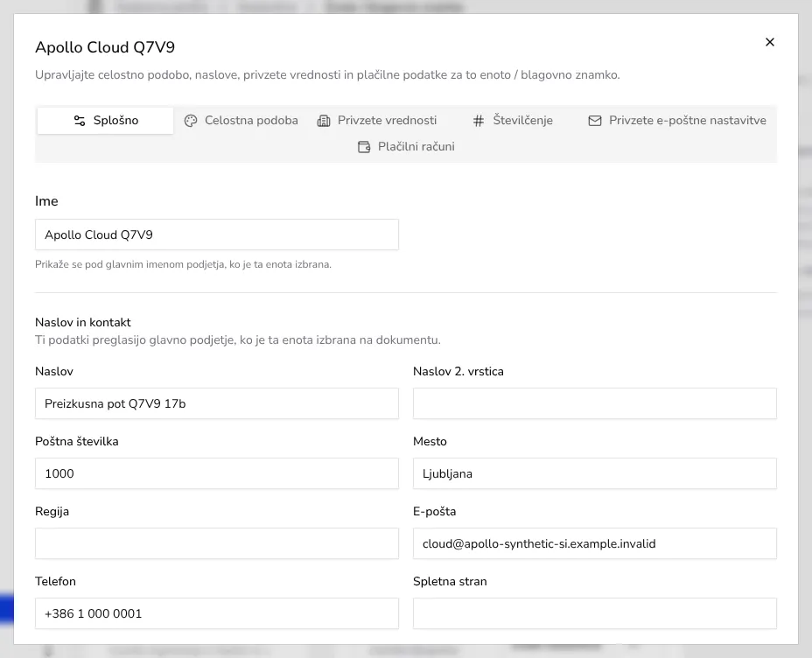
Task: Click the Ime field with Apollo Cloud Q7V9
Action: [x=217, y=234]
